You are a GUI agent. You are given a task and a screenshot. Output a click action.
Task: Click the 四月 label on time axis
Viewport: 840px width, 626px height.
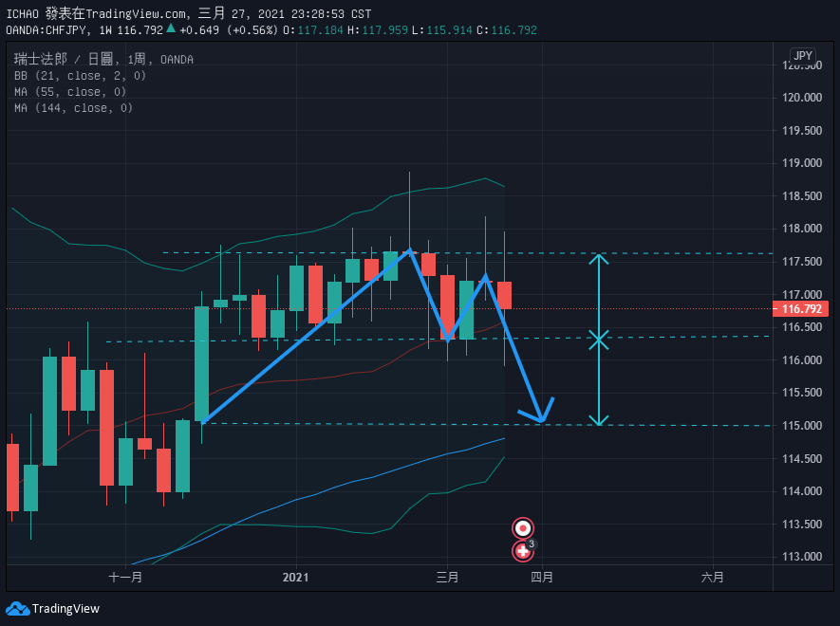542,578
